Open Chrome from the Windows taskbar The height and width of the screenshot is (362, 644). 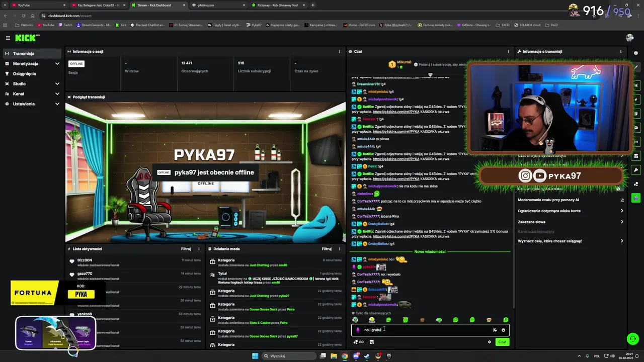(345, 356)
